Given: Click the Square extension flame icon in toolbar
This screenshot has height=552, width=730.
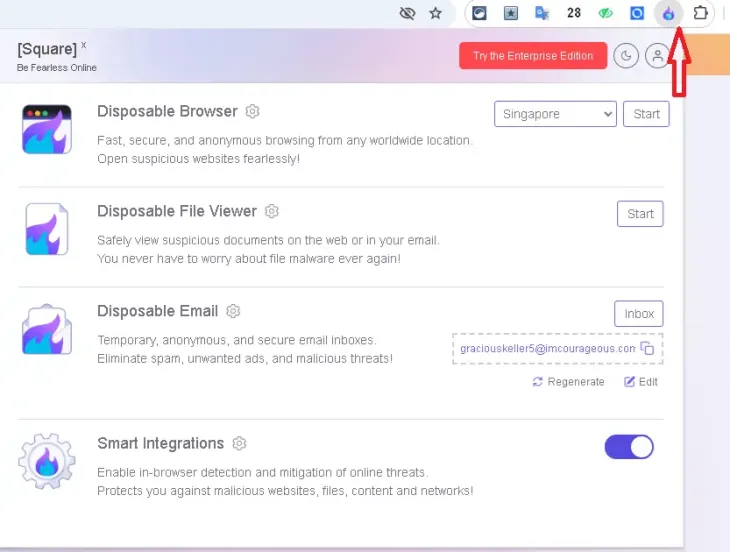Looking at the screenshot, I should click(668, 14).
